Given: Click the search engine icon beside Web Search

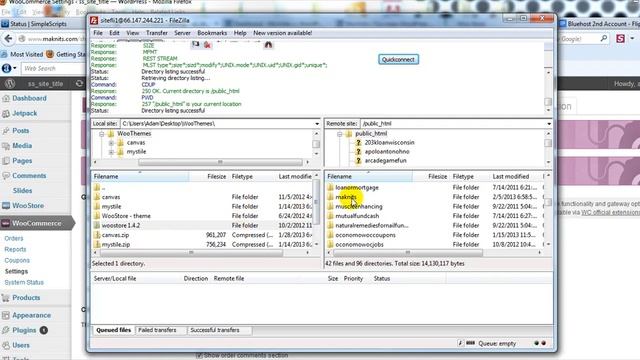Looking at the screenshot, I should (6, 69).
